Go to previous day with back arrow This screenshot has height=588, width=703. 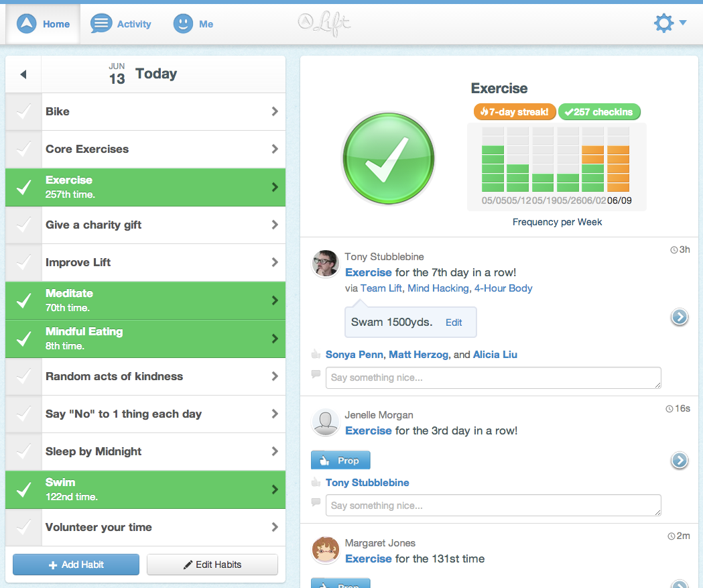pos(23,74)
